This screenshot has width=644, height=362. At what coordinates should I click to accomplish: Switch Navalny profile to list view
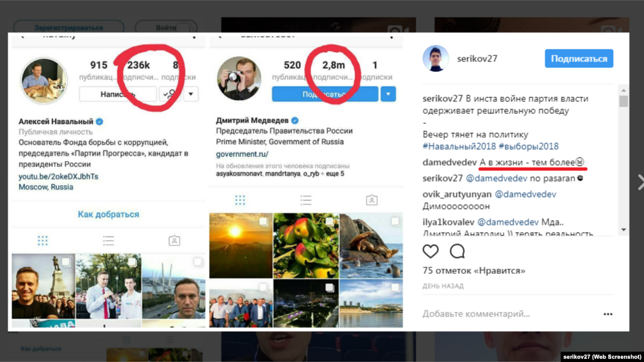(x=108, y=240)
